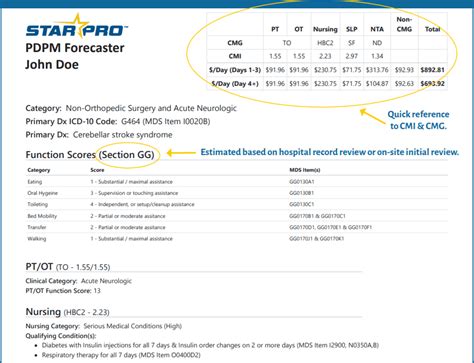This screenshot has width=474, height=363.
Task: Select the ICD-10 code "G464 (MDS Item I0020B)"
Action: pyautogui.click(x=166, y=122)
